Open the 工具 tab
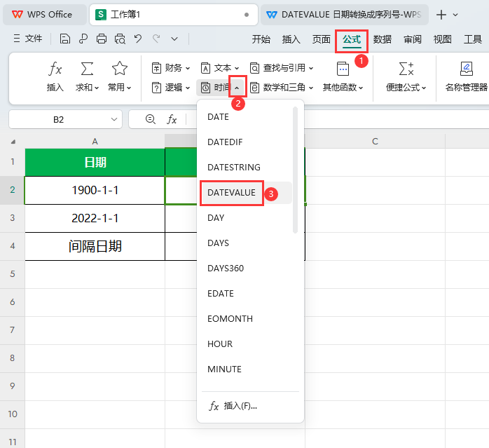 tap(473, 39)
